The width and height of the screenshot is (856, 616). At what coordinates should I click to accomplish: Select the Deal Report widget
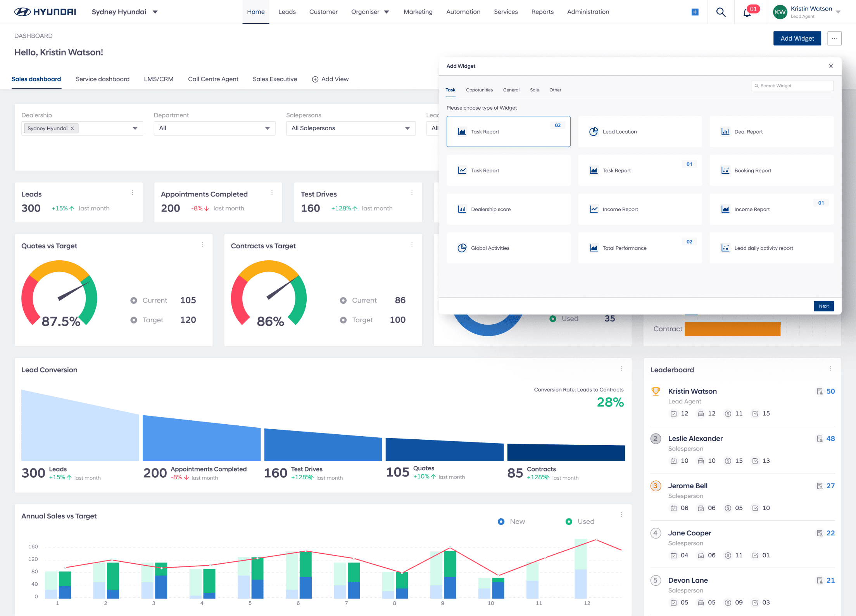click(x=771, y=131)
